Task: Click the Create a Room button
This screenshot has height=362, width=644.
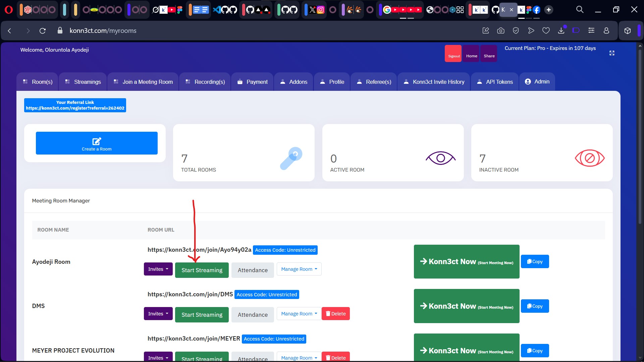Action: (97, 143)
